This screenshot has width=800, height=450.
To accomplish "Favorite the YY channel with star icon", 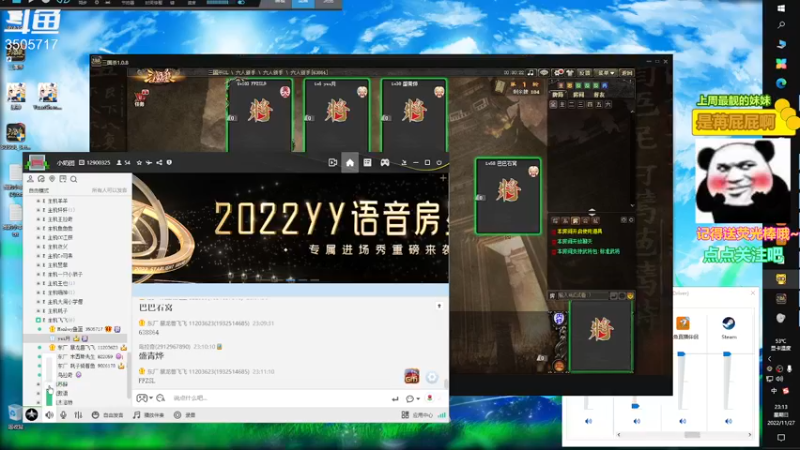I will tap(139, 163).
